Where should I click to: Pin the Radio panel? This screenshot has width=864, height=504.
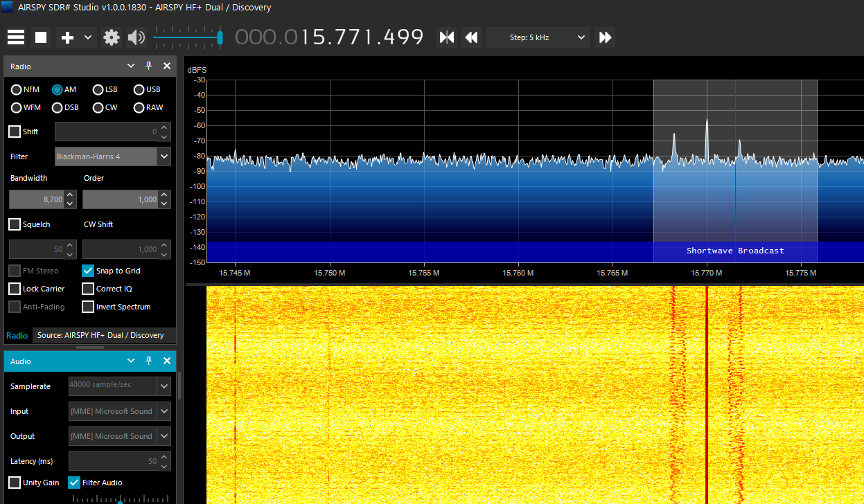coord(148,66)
